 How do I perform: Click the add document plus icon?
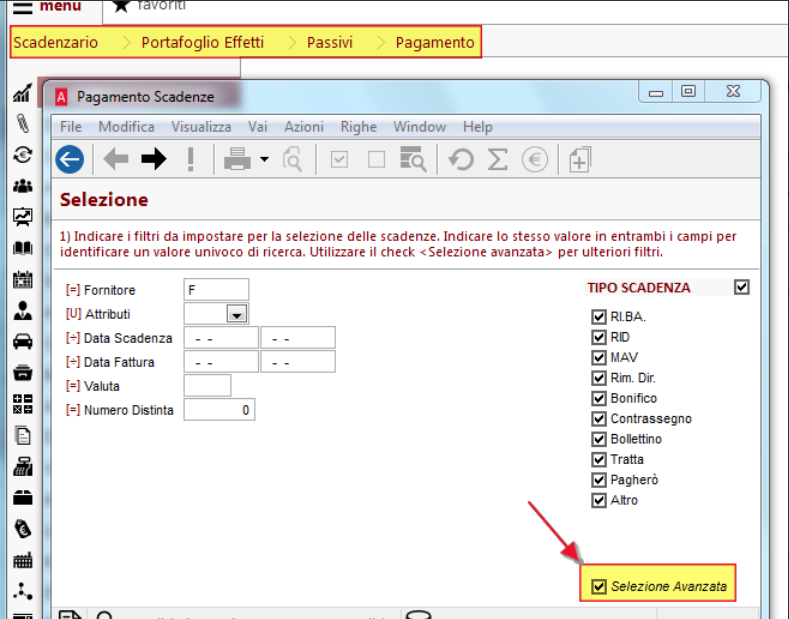coord(580,160)
